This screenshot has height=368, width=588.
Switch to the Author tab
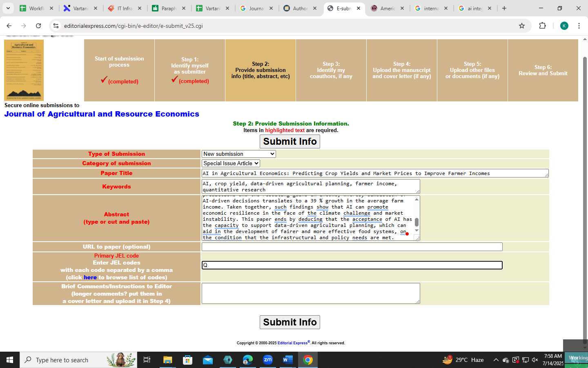[x=301, y=8]
